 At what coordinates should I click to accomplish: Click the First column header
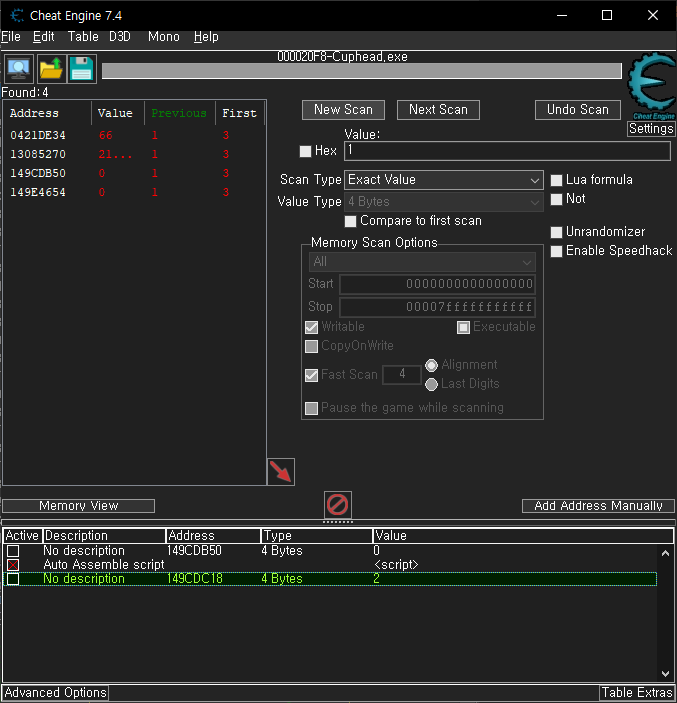point(240,113)
